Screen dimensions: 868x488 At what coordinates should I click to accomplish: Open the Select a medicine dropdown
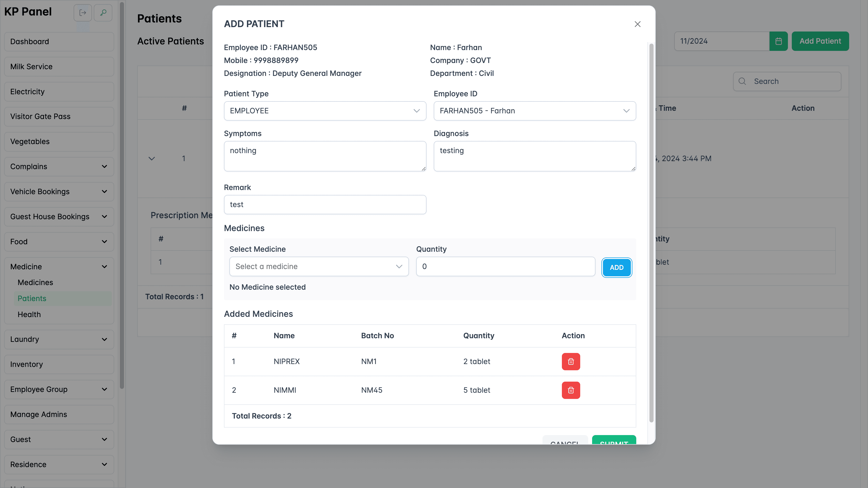(x=319, y=266)
